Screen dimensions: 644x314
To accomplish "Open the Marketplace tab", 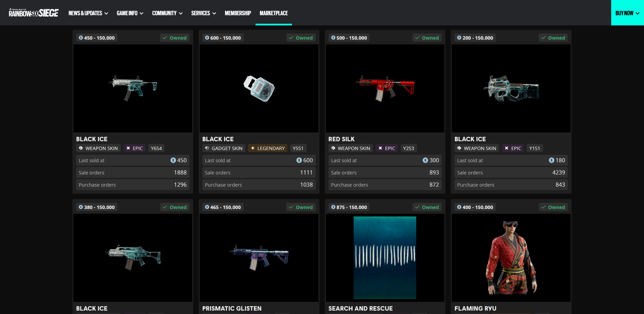I will coord(274,13).
